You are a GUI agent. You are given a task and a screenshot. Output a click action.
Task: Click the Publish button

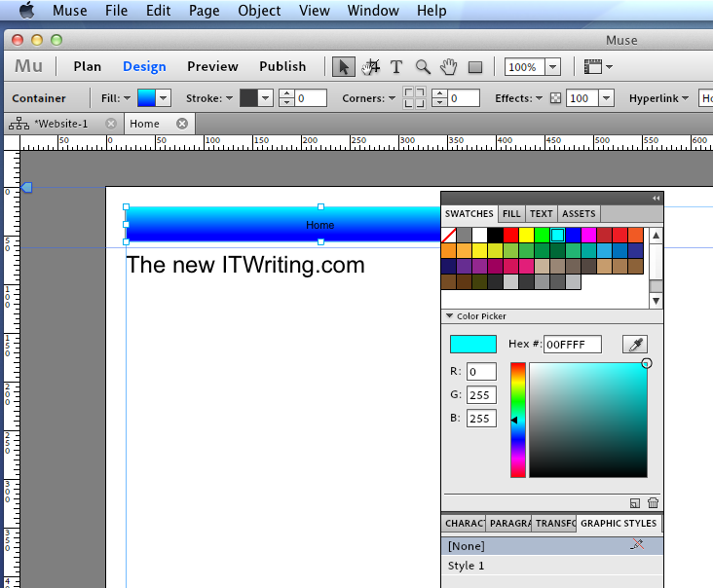pyautogui.click(x=282, y=66)
